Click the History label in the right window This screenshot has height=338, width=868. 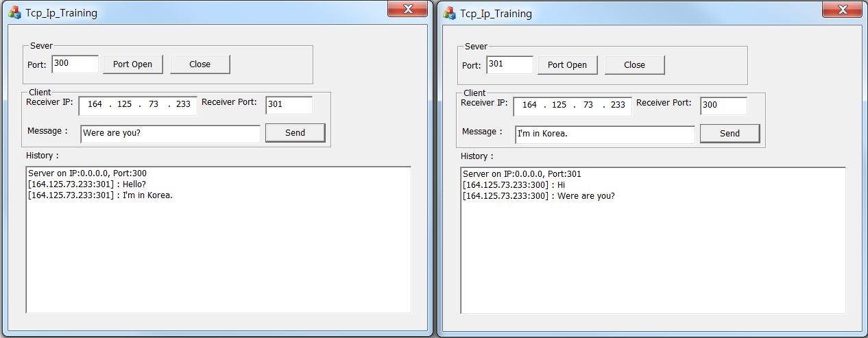click(477, 156)
